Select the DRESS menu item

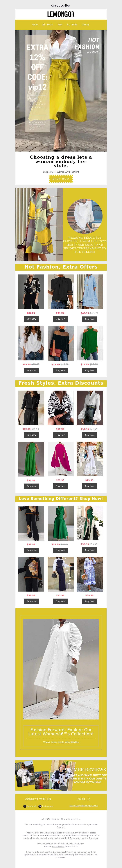[86, 25]
